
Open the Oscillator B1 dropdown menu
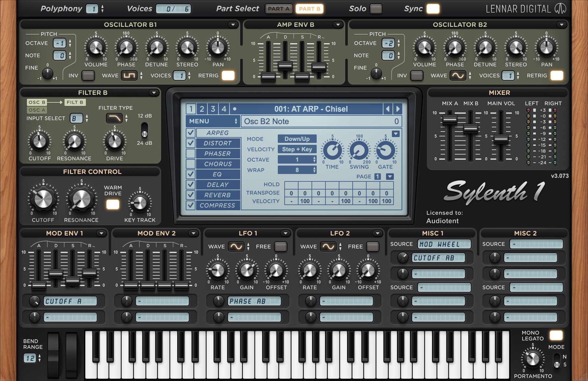click(232, 25)
